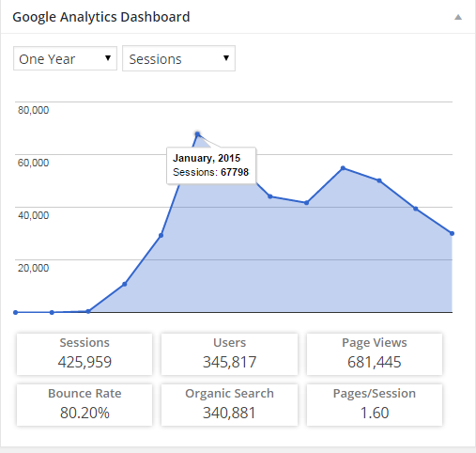Click the January, 2015 tooltip text

pyautogui.click(x=207, y=158)
